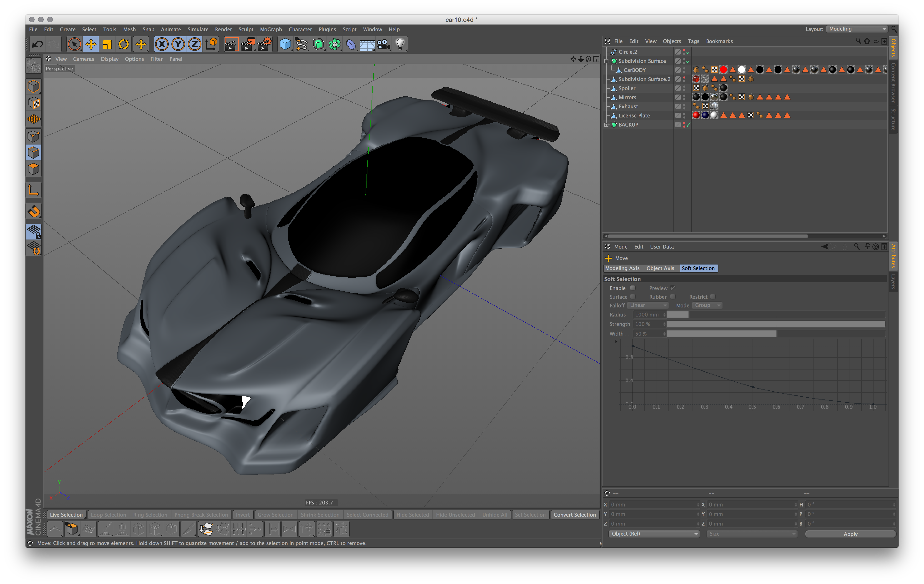
Task: Toggle the Y axis lock
Action: click(x=178, y=44)
